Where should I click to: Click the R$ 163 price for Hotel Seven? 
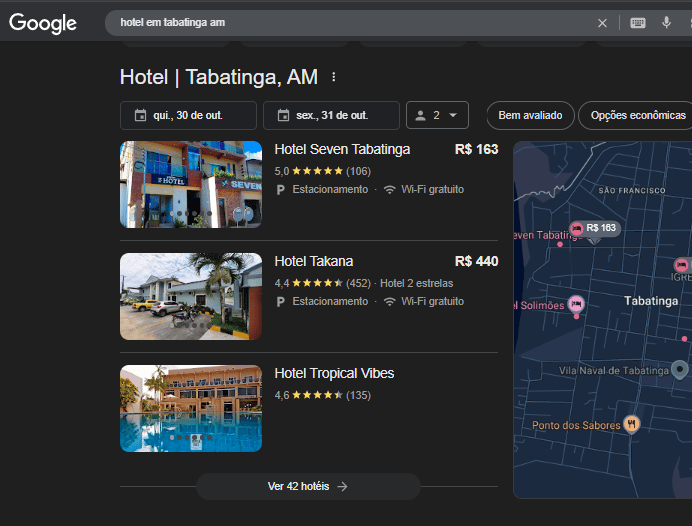pyautogui.click(x=477, y=150)
